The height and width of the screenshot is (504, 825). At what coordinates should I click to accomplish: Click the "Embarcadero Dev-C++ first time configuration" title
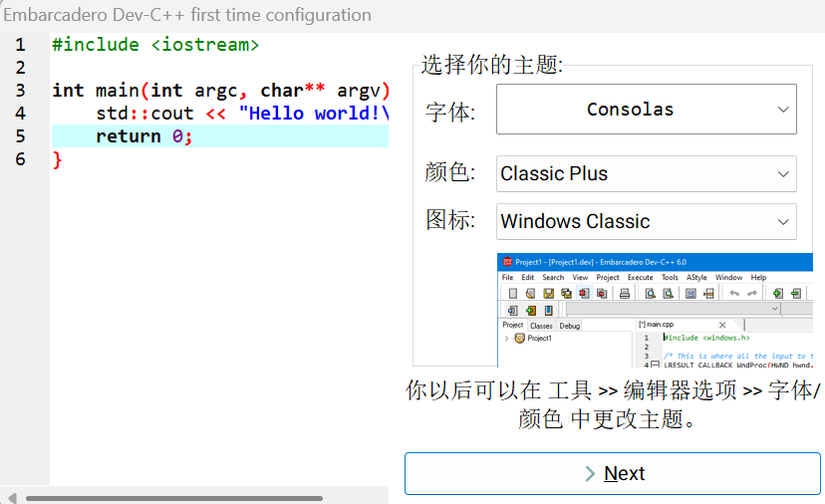(187, 15)
